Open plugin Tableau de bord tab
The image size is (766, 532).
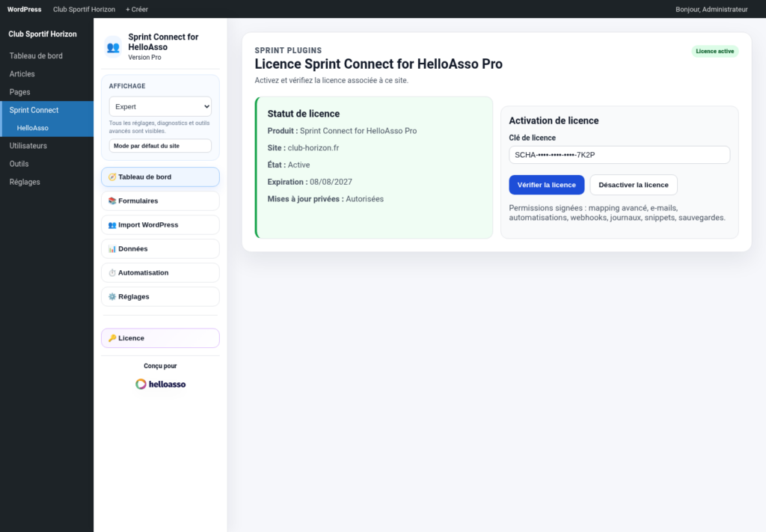point(160,177)
